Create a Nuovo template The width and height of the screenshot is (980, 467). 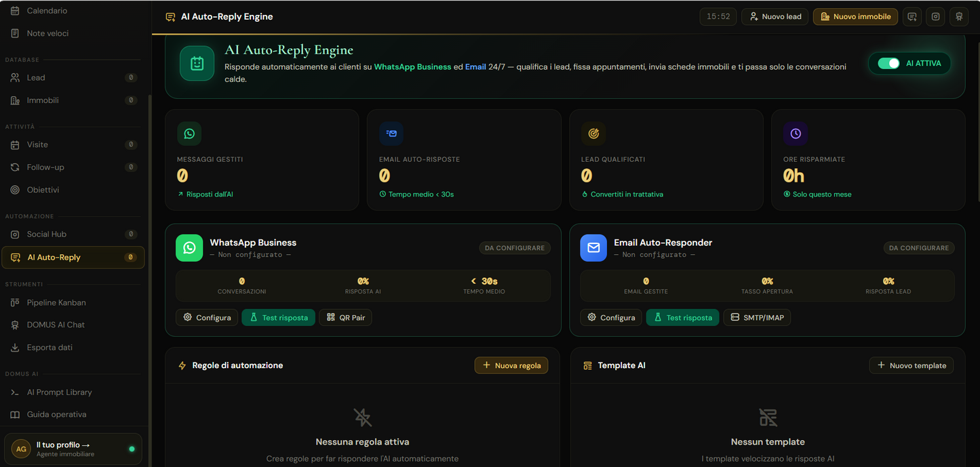tap(912, 365)
